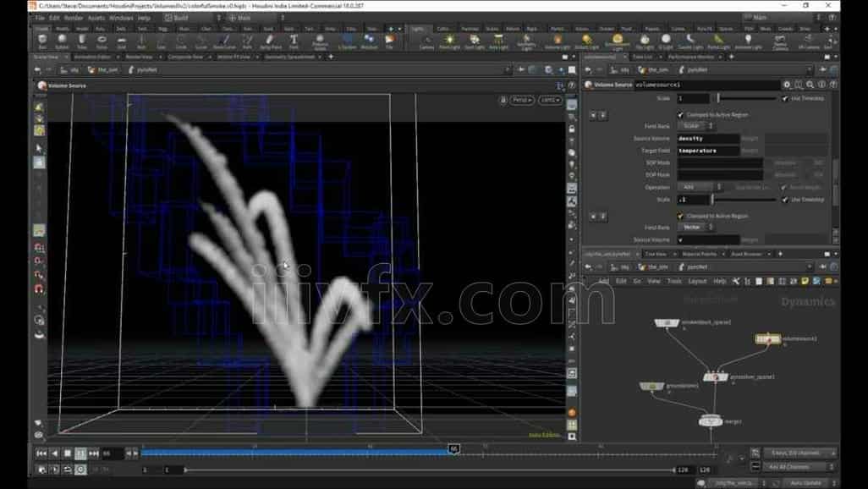The image size is (868, 489).
Task: Add an Ambient Light from the shelf
Action: pyautogui.click(x=749, y=41)
